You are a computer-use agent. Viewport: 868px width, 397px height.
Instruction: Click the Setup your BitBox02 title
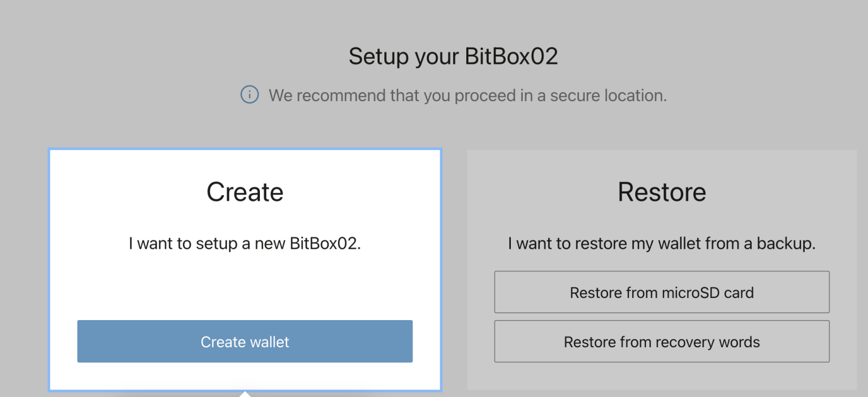point(453,56)
